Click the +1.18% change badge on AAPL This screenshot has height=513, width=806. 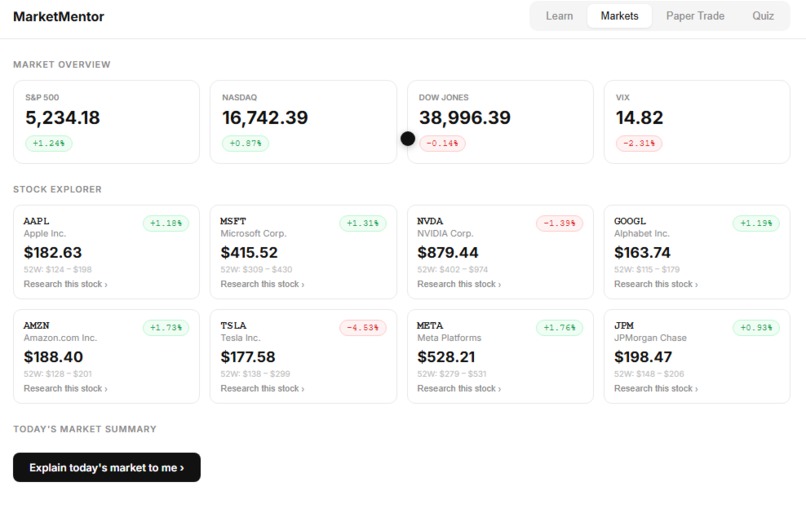(166, 223)
